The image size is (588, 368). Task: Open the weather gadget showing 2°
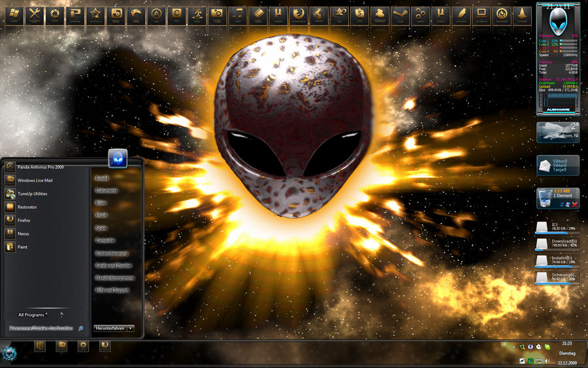(558, 133)
